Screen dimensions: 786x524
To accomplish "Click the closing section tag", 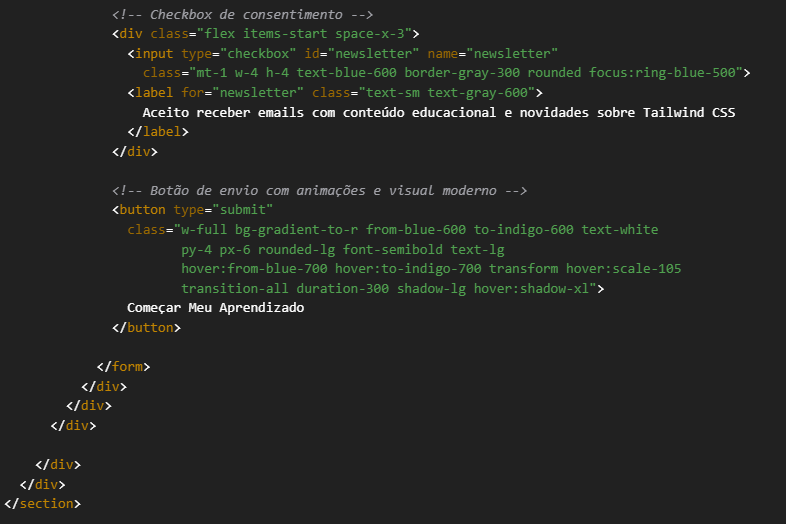I will pyautogui.click(x=43, y=503).
